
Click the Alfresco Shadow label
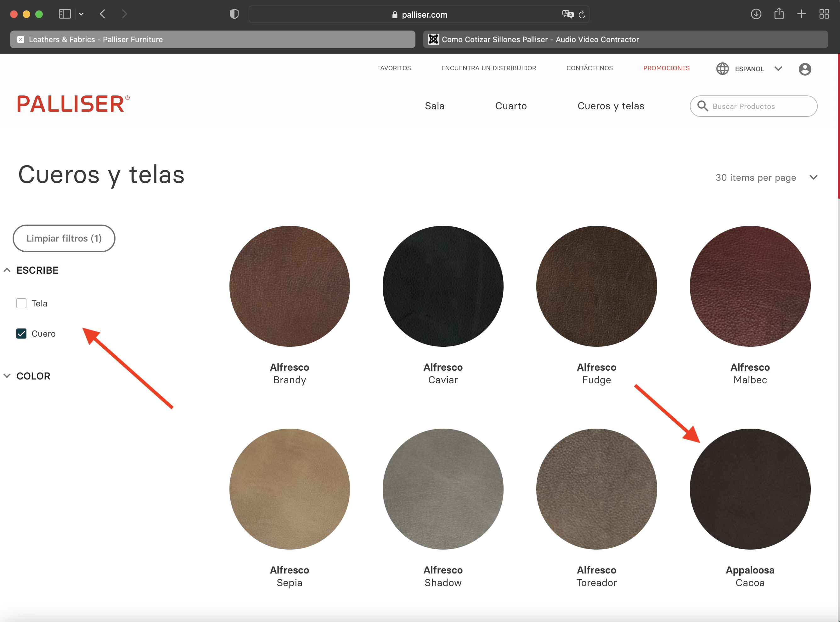(x=443, y=576)
